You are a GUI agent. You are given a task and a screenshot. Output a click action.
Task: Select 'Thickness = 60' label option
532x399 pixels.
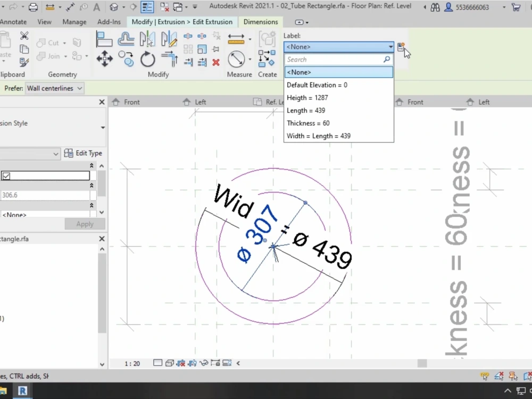pyautogui.click(x=338, y=123)
